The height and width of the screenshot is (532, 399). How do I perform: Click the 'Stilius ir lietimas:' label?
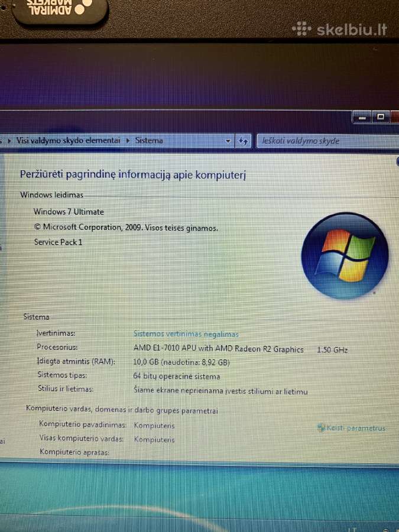tap(66, 389)
